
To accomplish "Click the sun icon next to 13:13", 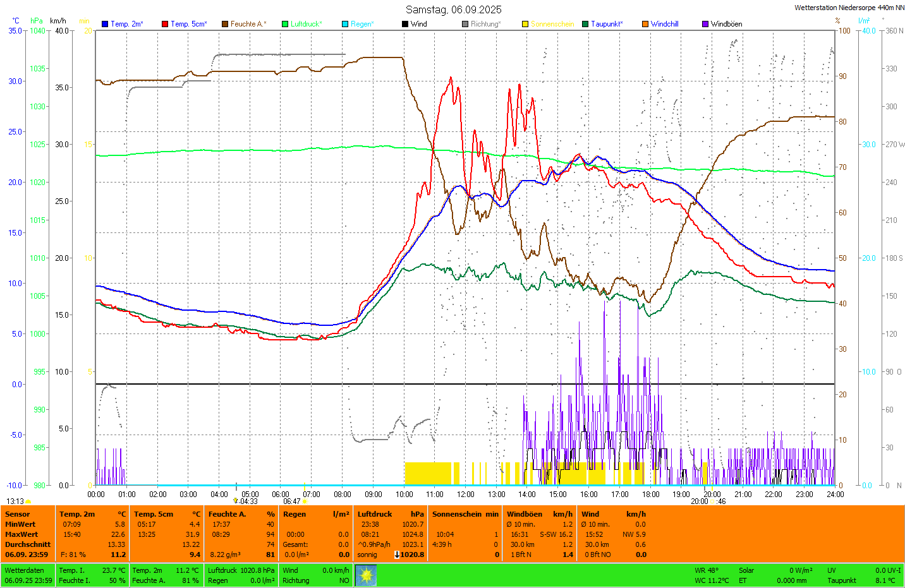I will (28, 501).
